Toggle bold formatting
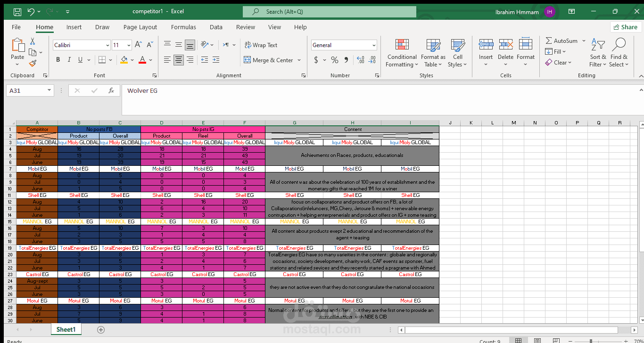 [58, 60]
